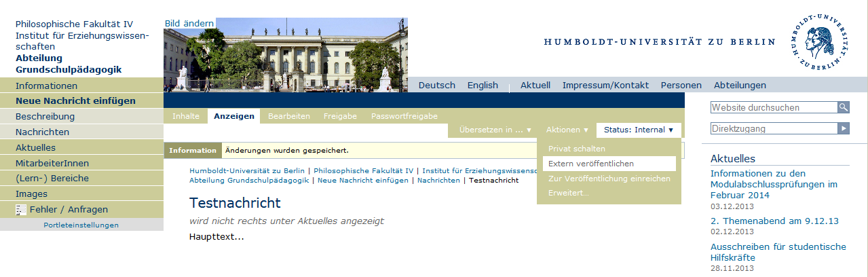Screen dimensions: 868x277
Task: Open Informationen in left sidebar
Action: point(81,86)
